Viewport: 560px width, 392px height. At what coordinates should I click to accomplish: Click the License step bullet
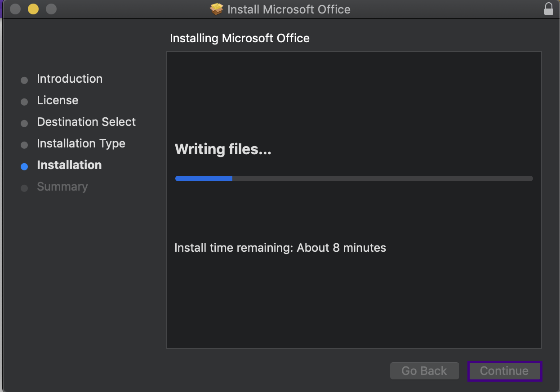(24, 102)
